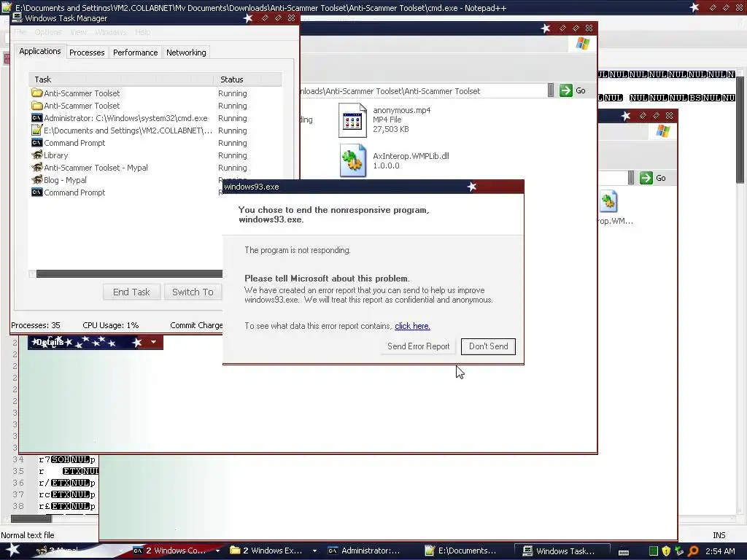Click the Switch To button
747x560 pixels.
[193, 292]
